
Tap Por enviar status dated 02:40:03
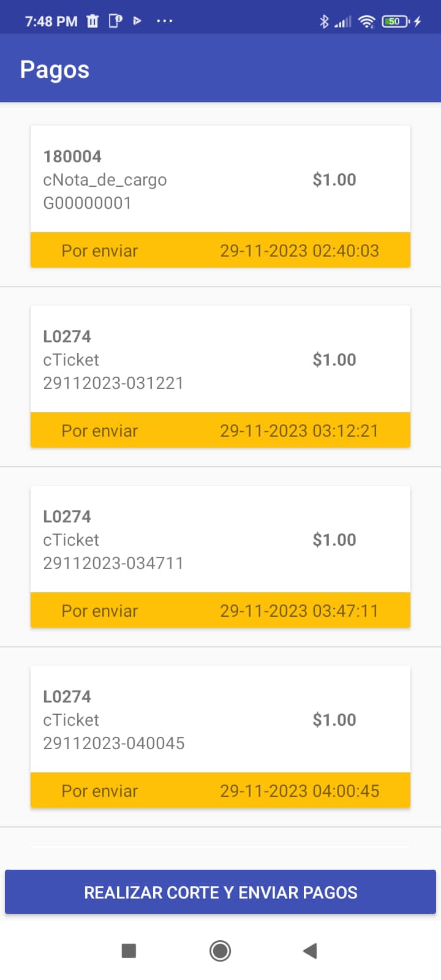tap(221, 251)
